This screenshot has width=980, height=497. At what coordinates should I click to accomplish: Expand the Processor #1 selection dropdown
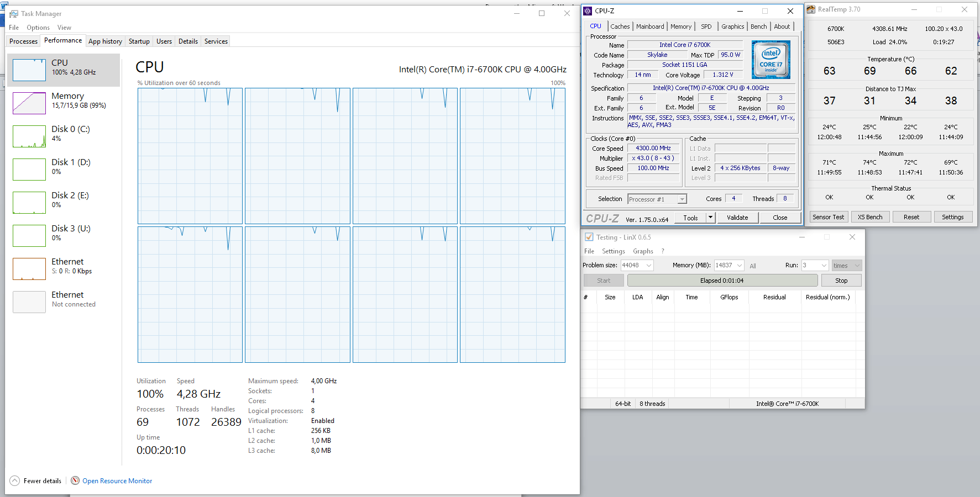[x=682, y=199]
